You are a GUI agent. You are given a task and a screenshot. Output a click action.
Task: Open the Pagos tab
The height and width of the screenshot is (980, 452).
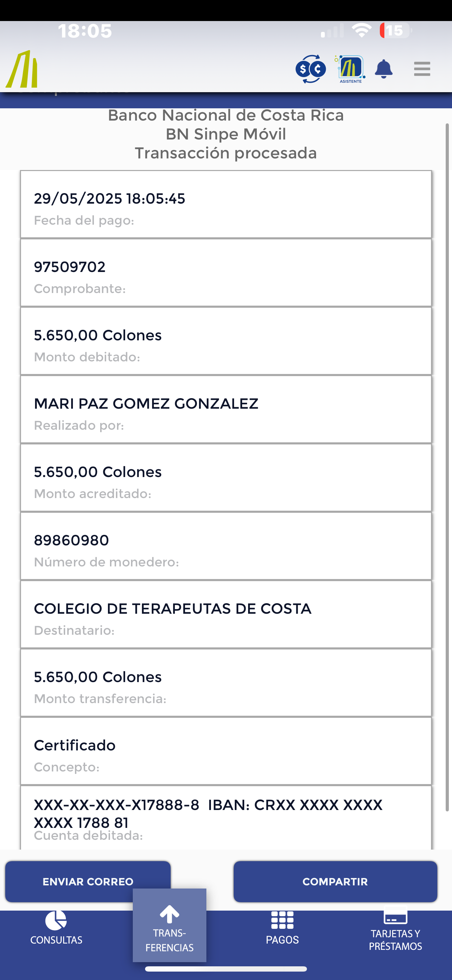282,928
